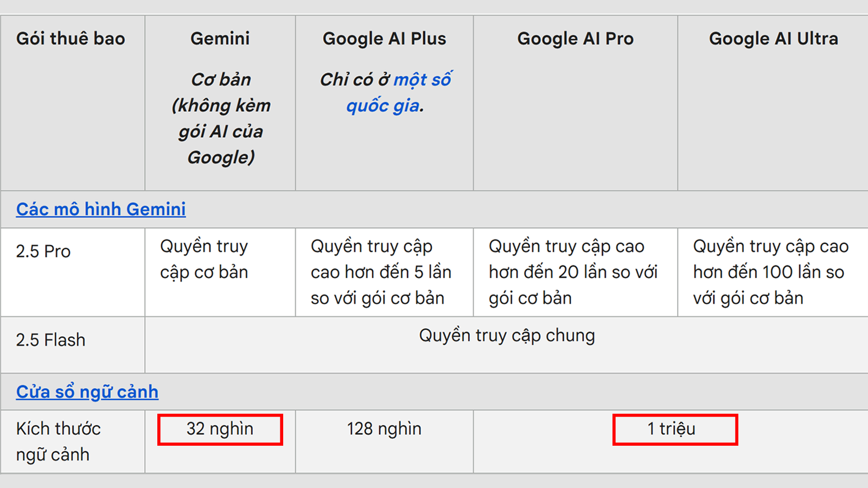
Task: Open the "Các mô hình Gemini" link
Action: (x=101, y=209)
